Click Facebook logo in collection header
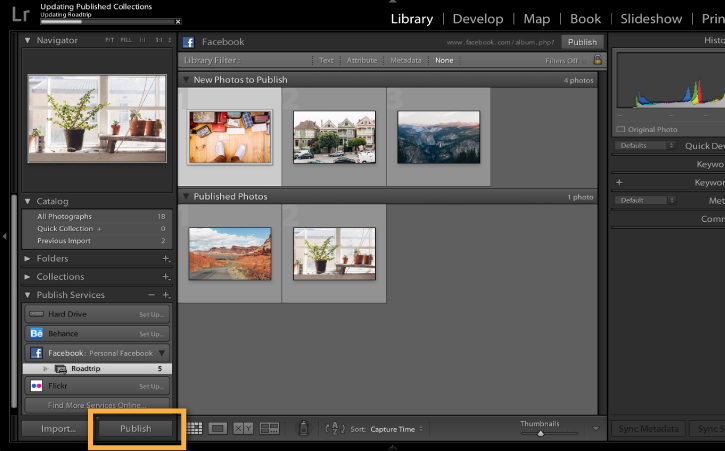The width and height of the screenshot is (725, 451). point(189,42)
